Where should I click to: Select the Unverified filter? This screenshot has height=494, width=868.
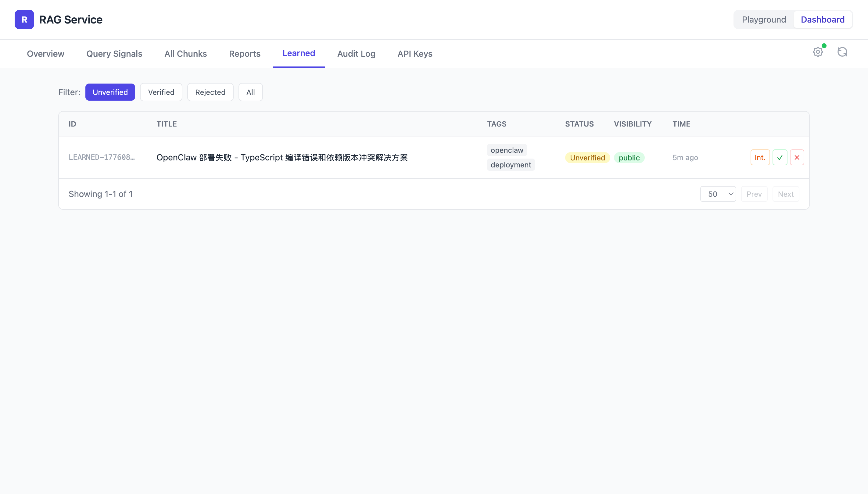pyautogui.click(x=110, y=92)
